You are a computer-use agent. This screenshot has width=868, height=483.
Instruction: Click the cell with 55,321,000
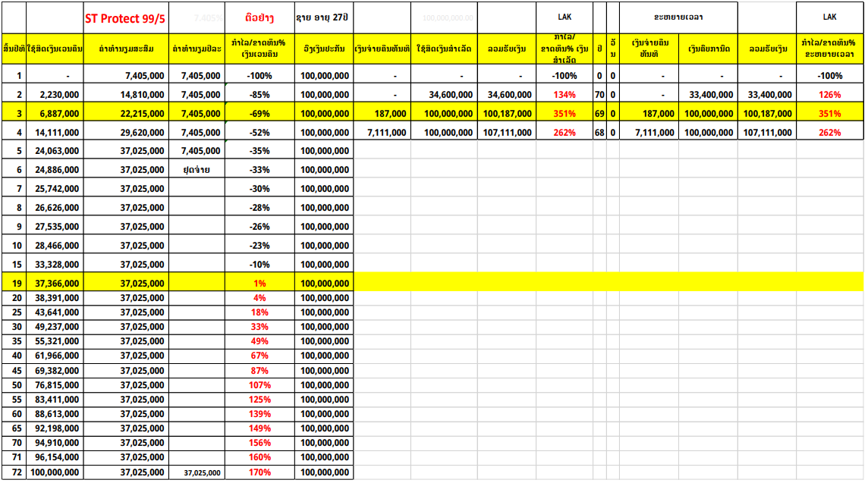[x=55, y=341]
